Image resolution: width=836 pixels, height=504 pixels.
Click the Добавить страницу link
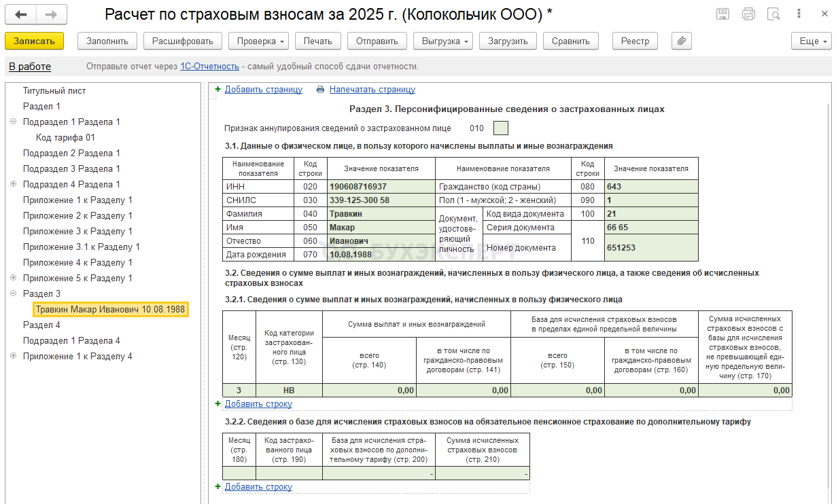point(263,90)
